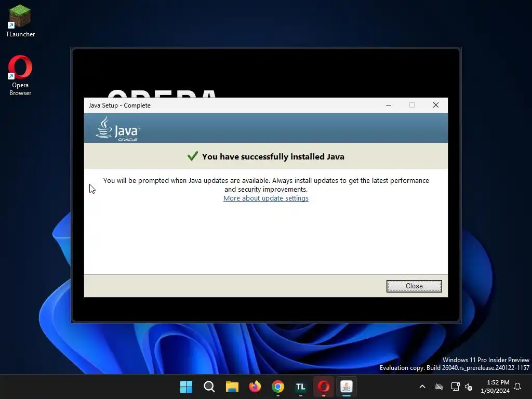The image size is (532, 399).
Task: Open the notifications bell icon
Action: [x=517, y=387]
